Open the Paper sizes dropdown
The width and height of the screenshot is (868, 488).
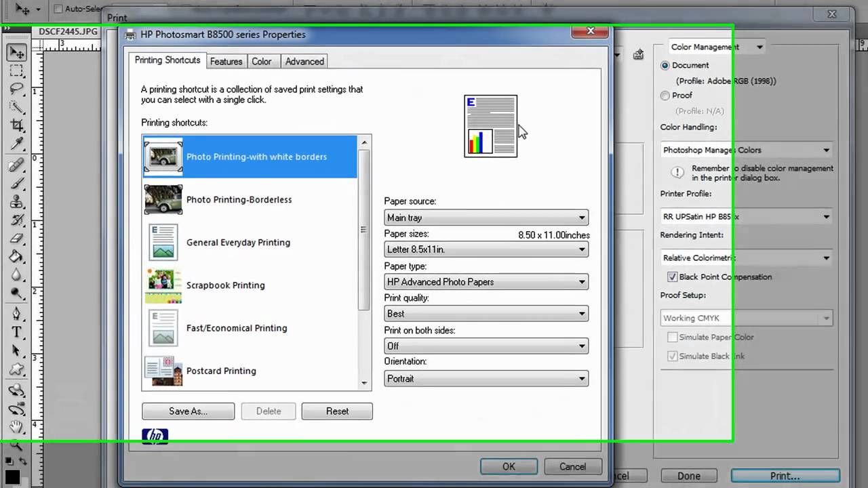pos(486,249)
